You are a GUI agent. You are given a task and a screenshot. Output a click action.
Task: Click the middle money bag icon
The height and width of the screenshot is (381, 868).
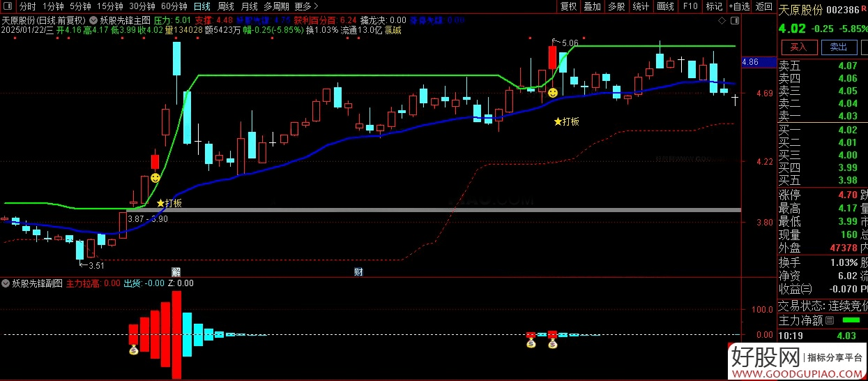click(x=531, y=343)
